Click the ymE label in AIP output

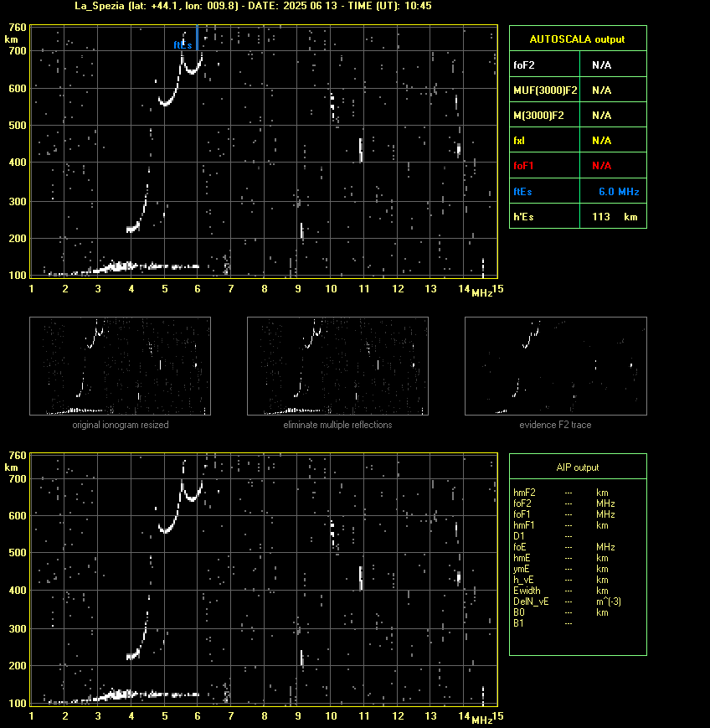(x=522, y=569)
